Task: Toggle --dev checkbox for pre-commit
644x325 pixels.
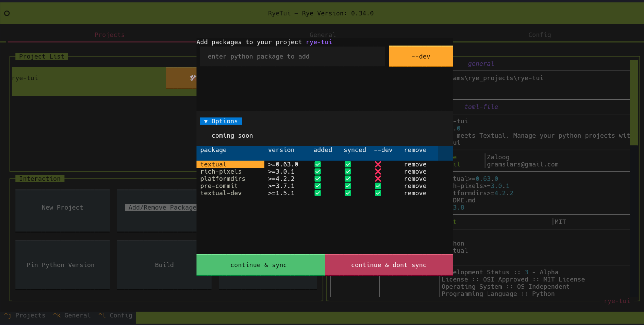Action: click(x=378, y=186)
